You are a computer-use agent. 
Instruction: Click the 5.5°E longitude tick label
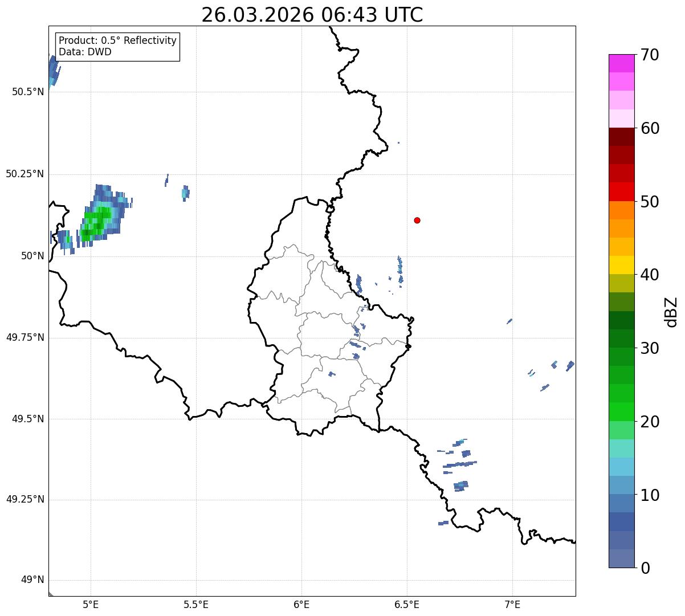[x=196, y=604]
